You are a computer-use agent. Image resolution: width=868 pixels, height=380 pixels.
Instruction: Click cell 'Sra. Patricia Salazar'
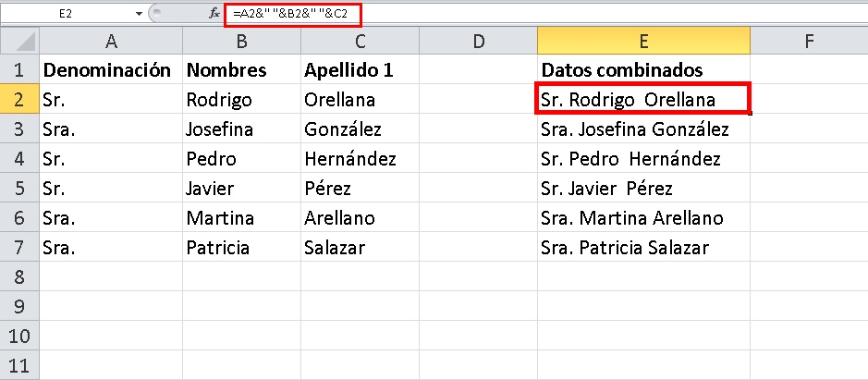tap(643, 248)
